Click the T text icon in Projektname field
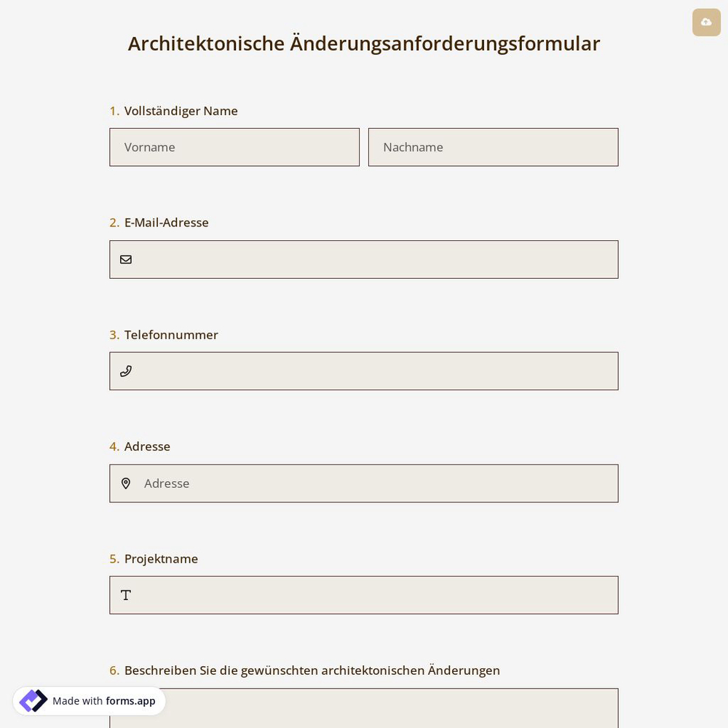Image resolution: width=728 pixels, height=728 pixels. point(126,595)
